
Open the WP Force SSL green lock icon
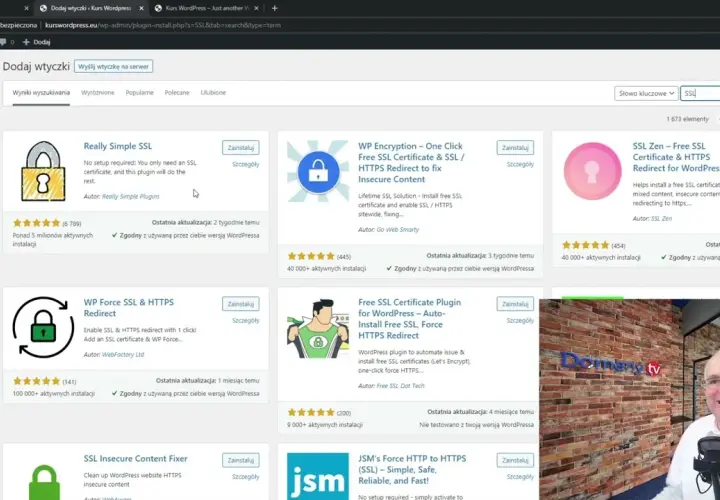[x=43, y=327]
